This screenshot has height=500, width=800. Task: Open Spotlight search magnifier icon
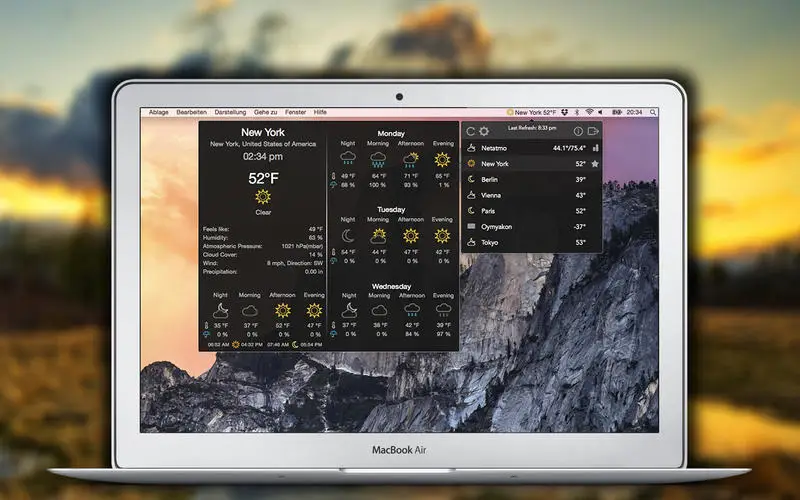[653, 112]
